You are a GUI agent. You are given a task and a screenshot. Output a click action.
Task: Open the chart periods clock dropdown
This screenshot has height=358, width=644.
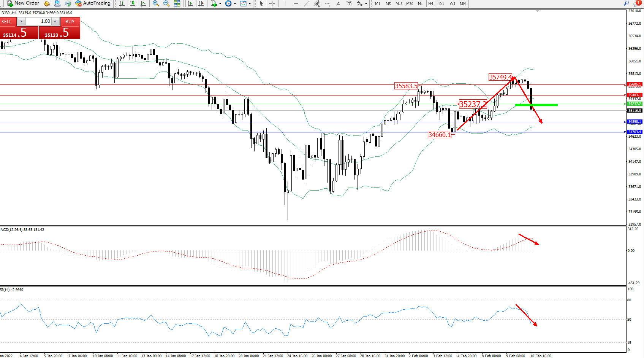coord(235,4)
